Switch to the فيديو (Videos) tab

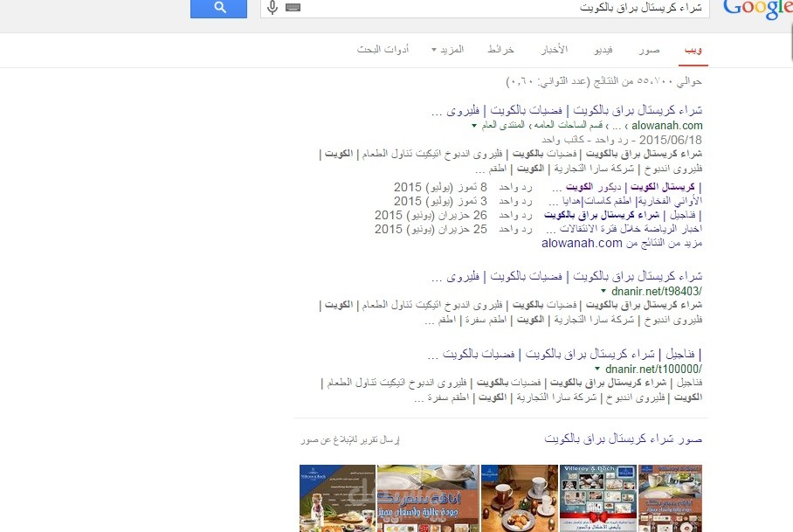(x=603, y=50)
